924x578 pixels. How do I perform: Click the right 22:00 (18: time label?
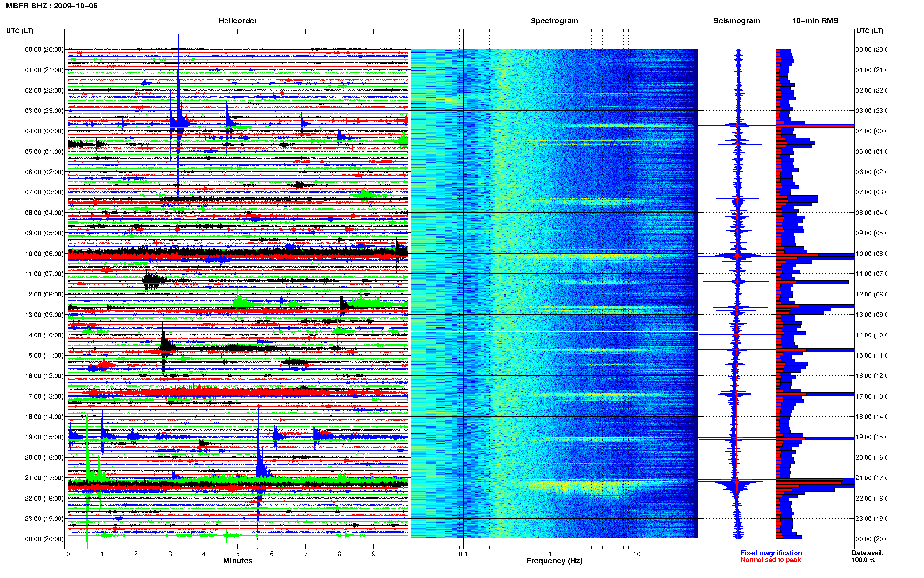pos(871,498)
